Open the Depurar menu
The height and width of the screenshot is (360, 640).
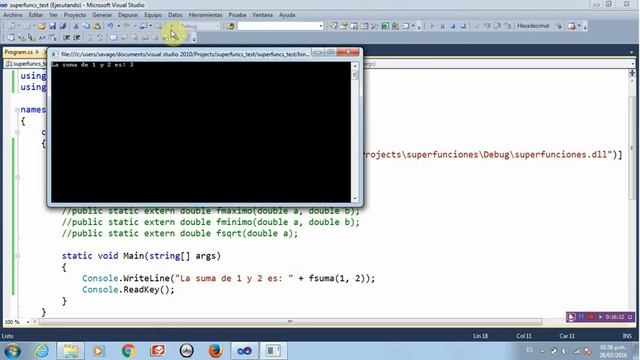point(128,15)
